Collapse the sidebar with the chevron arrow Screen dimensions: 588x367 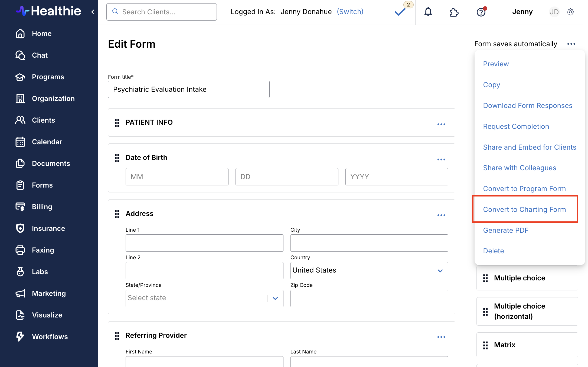click(93, 12)
